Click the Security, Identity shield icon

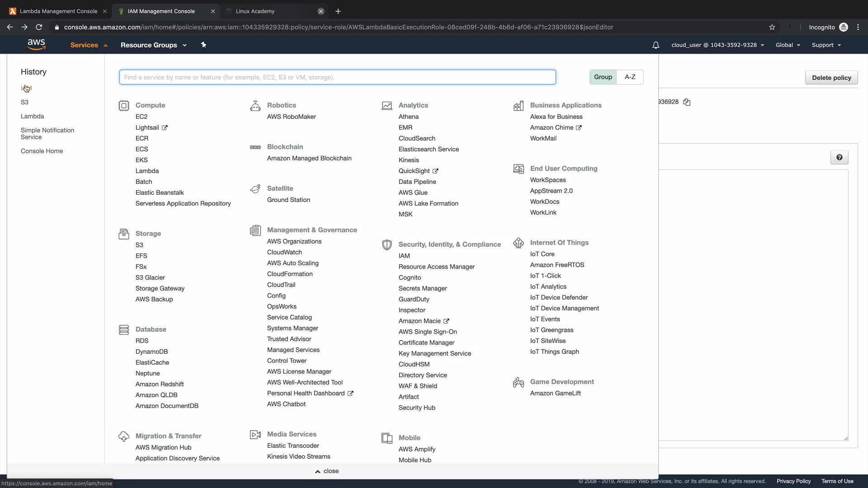point(387,245)
